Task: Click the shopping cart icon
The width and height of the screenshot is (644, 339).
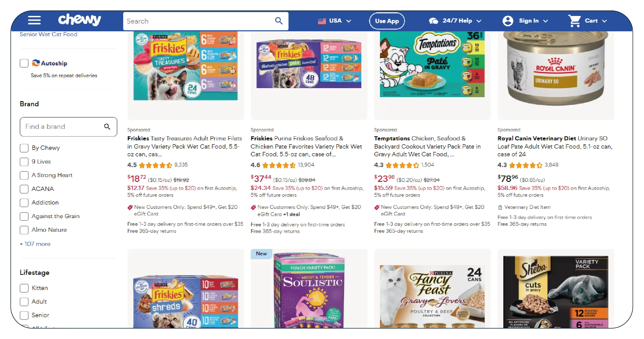Action: 574,21
